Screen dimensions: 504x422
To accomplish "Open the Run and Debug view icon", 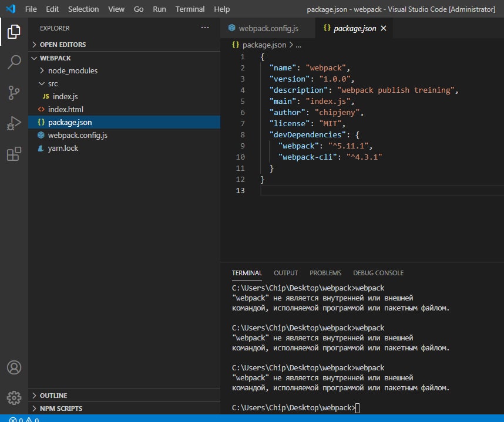I will pyautogui.click(x=14, y=123).
